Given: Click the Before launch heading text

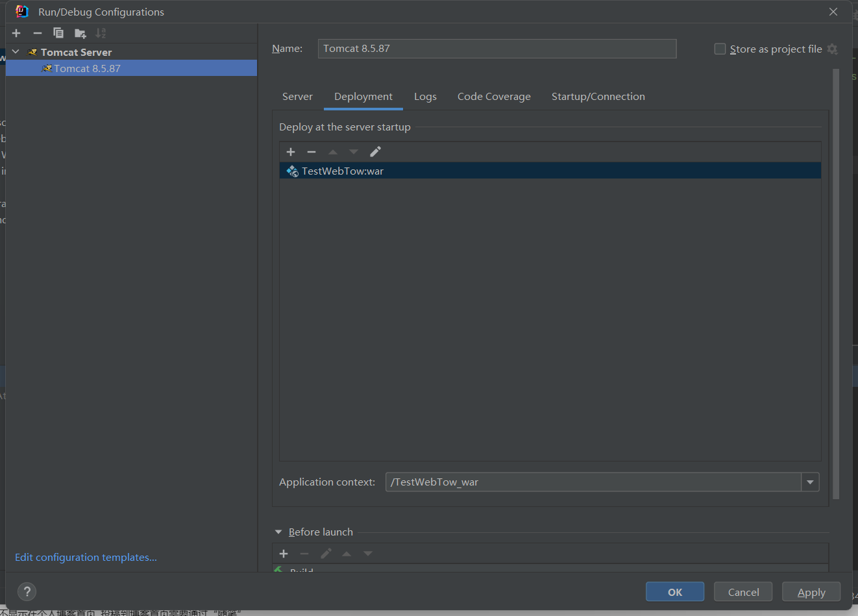Looking at the screenshot, I should (321, 532).
